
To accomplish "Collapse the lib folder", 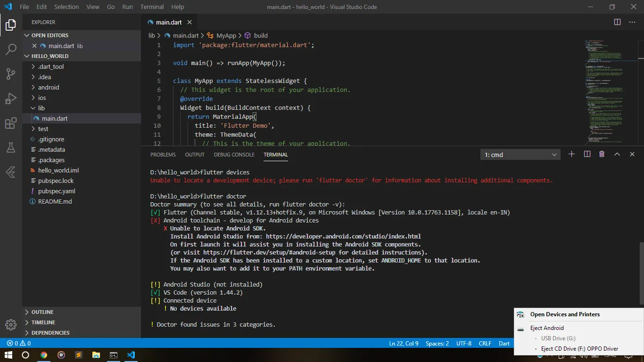I will pyautogui.click(x=41, y=108).
